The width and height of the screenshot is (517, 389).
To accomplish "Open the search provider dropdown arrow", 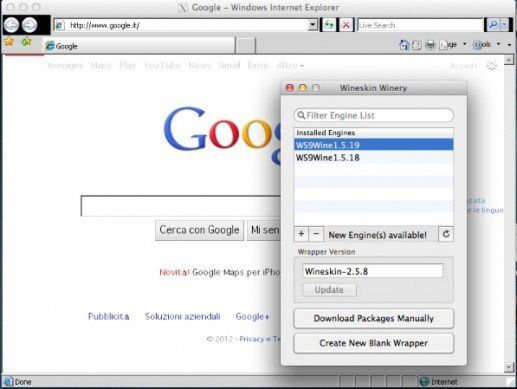I will point(504,25).
